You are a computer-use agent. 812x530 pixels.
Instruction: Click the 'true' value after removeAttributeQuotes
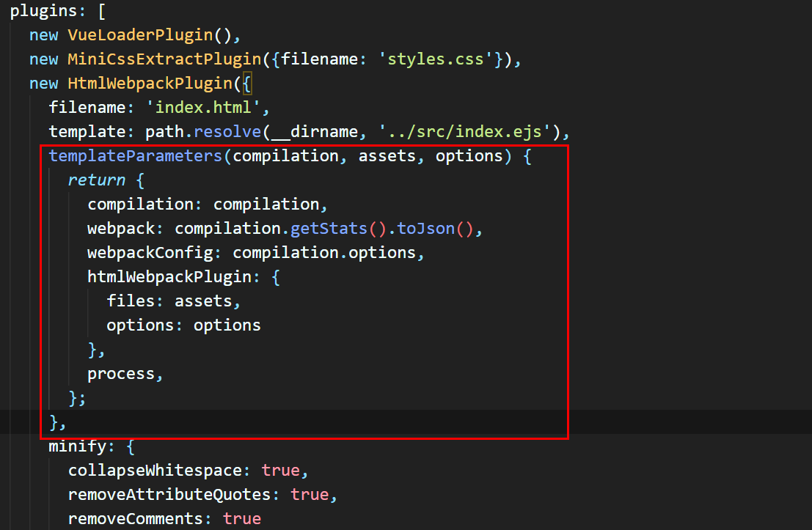(x=310, y=495)
